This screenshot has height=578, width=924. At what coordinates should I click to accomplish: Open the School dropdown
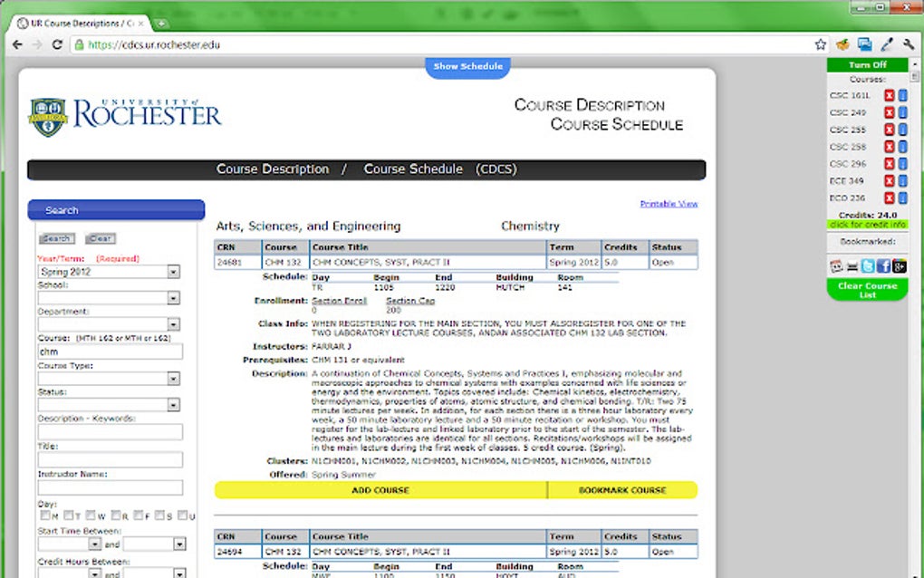pyautogui.click(x=109, y=297)
